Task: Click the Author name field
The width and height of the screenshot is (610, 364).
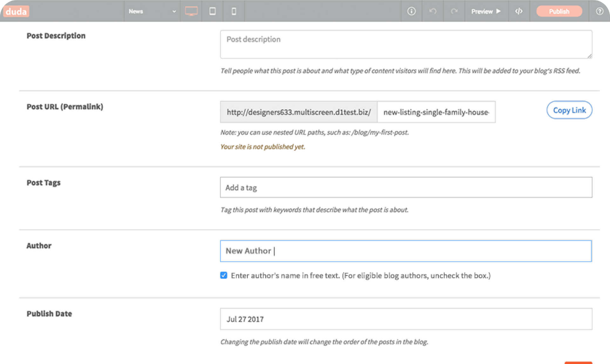Action: pos(406,251)
